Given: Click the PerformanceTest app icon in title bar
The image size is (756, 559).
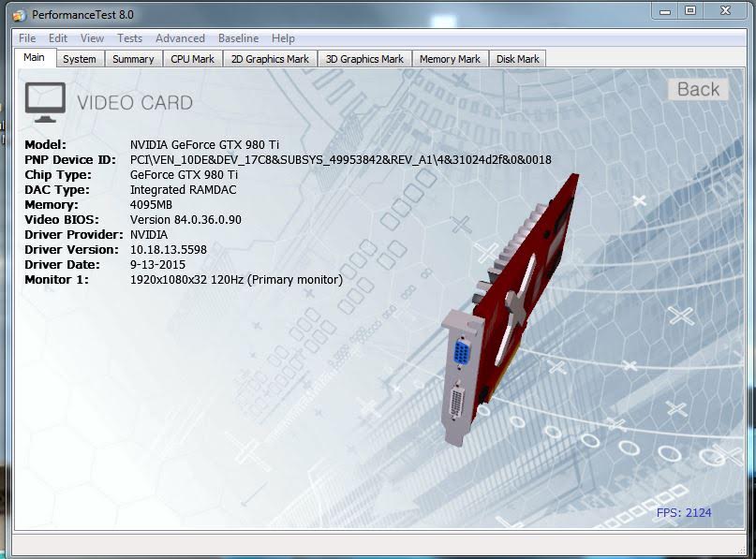Looking at the screenshot, I should click(19, 15).
